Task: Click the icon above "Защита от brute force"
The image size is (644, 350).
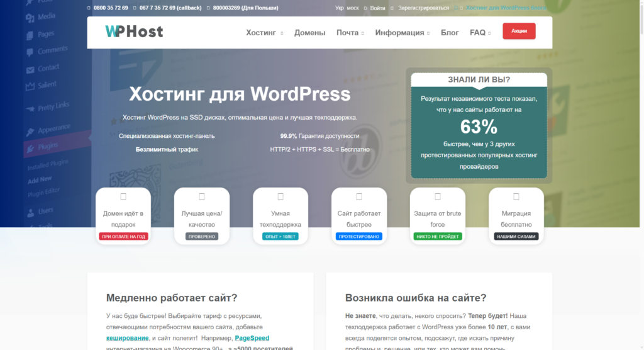Action: coord(438,196)
